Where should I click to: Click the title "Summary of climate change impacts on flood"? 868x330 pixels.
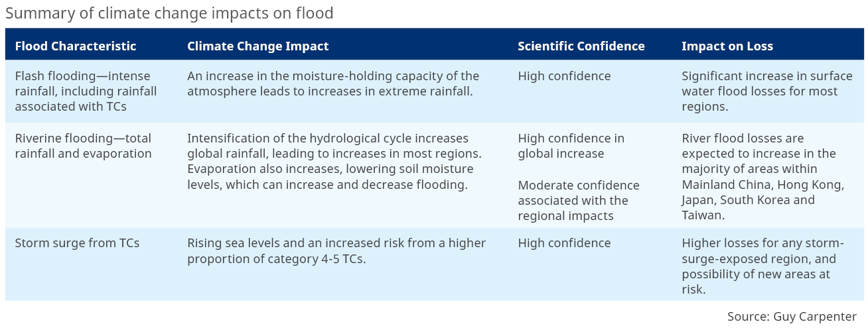click(x=169, y=13)
